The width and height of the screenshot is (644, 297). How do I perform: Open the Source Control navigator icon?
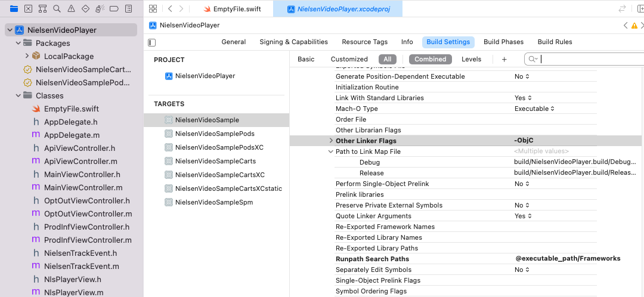pos(29,8)
